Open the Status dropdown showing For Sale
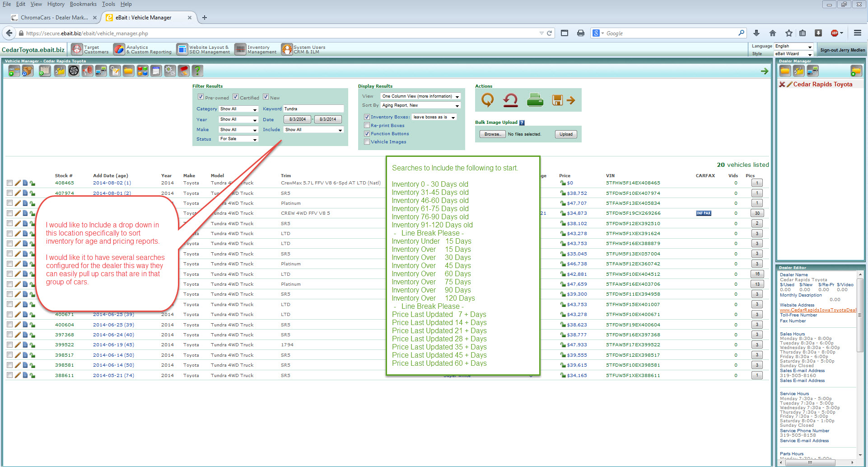This screenshot has height=467, width=868. pyautogui.click(x=238, y=139)
